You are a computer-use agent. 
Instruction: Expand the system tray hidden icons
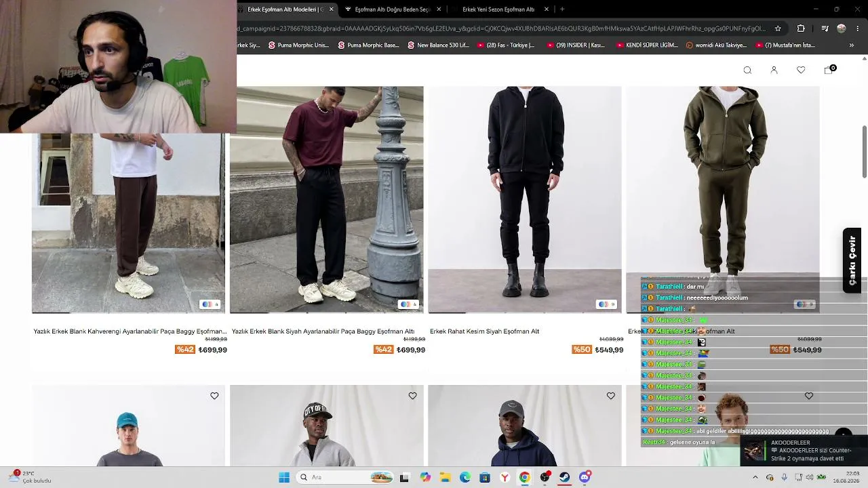755,477
